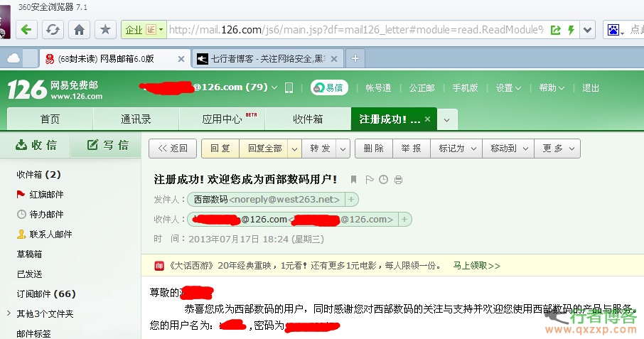Click the browser back arrow button
The height and width of the screenshot is (339, 644).
pyautogui.click(x=27, y=30)
